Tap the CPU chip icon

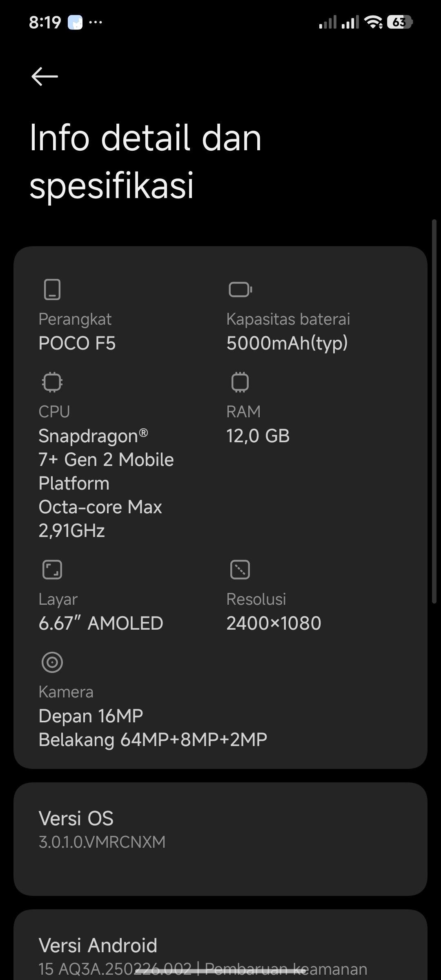click(52, 382)
